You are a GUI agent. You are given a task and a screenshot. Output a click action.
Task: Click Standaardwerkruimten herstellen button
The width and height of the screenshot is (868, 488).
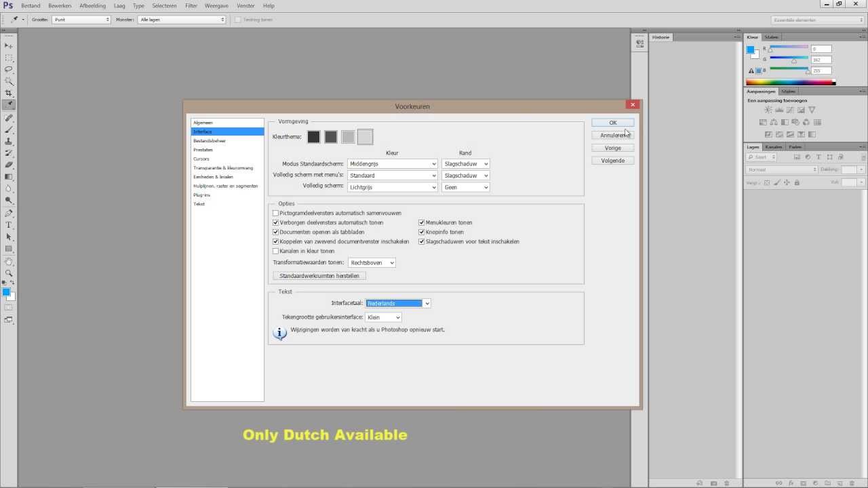tap(319, 276)
